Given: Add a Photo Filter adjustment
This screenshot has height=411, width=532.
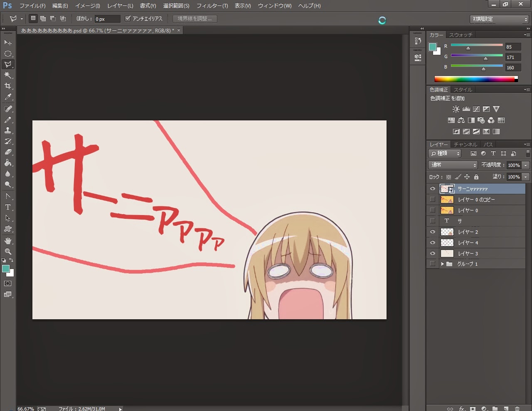Looking at the screenshot, I should pyautogui.click(x=481, y=120).
